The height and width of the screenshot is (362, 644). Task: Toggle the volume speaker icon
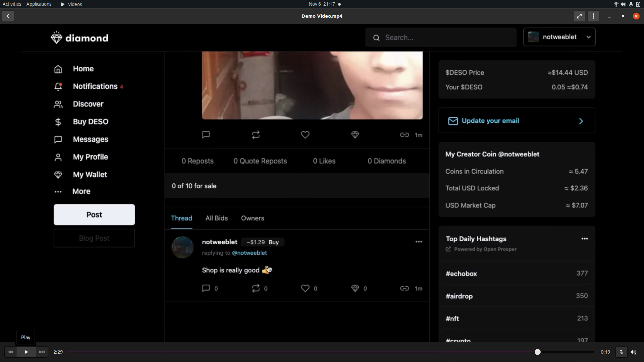coord(633,352)
